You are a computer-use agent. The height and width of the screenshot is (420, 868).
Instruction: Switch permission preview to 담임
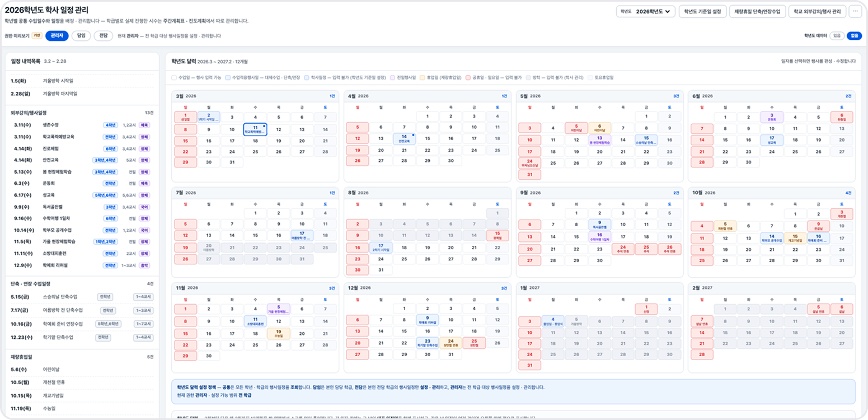click(x=81, y=36)
